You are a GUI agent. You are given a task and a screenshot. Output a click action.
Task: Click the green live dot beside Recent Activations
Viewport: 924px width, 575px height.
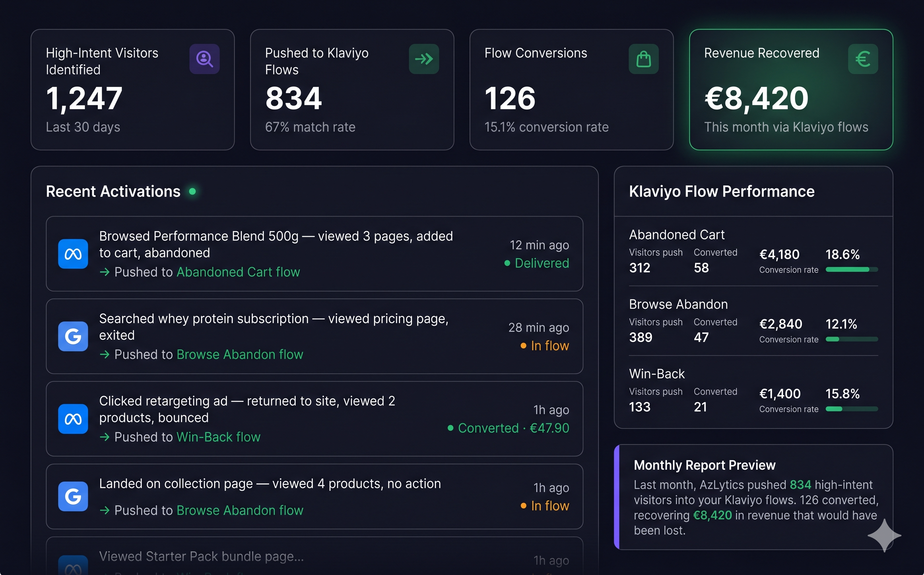click(192, 191)
